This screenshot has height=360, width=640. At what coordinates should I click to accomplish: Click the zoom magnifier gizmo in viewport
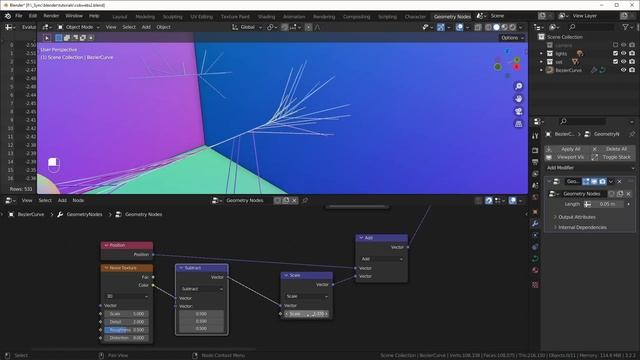518,87
